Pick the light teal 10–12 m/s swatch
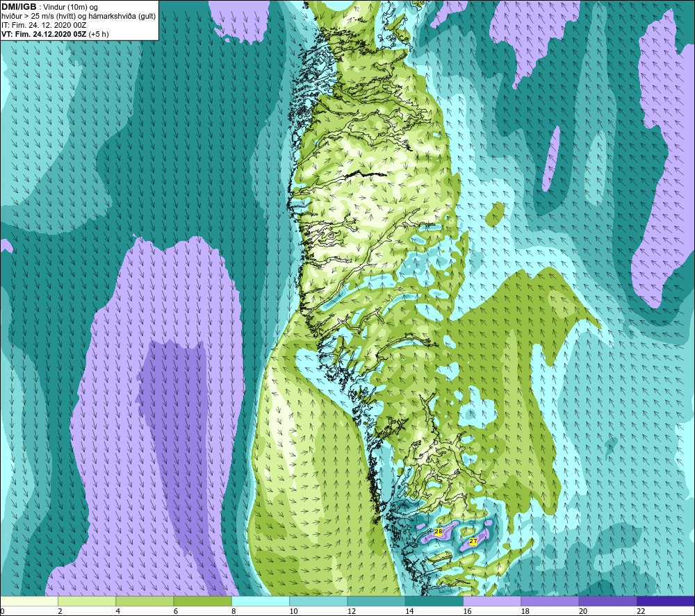 coord(318,601)
